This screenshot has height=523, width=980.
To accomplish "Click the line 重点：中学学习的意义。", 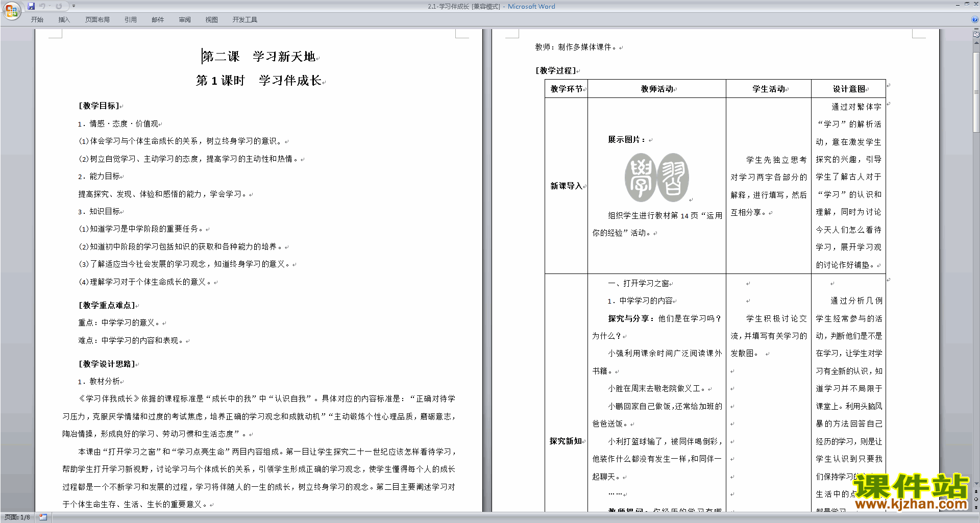I will (119, 322).
